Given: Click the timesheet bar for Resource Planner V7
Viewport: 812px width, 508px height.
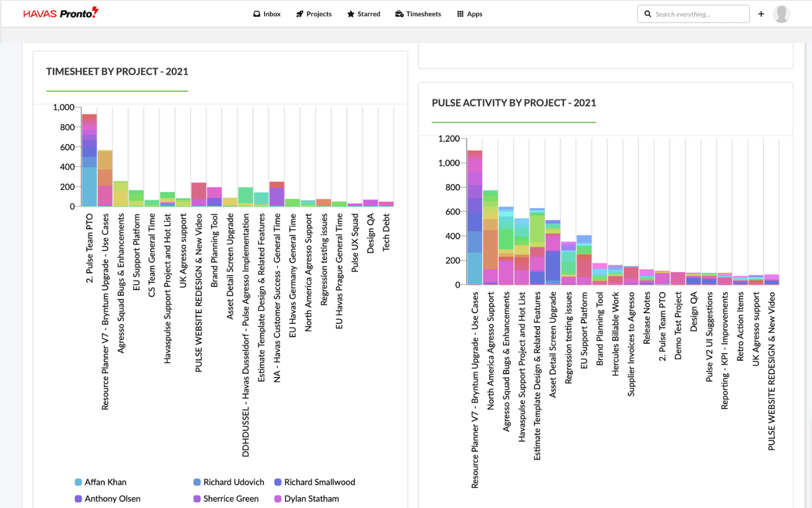Looking at the screenshot, I should pyautogui.click(x=105, y=178).
